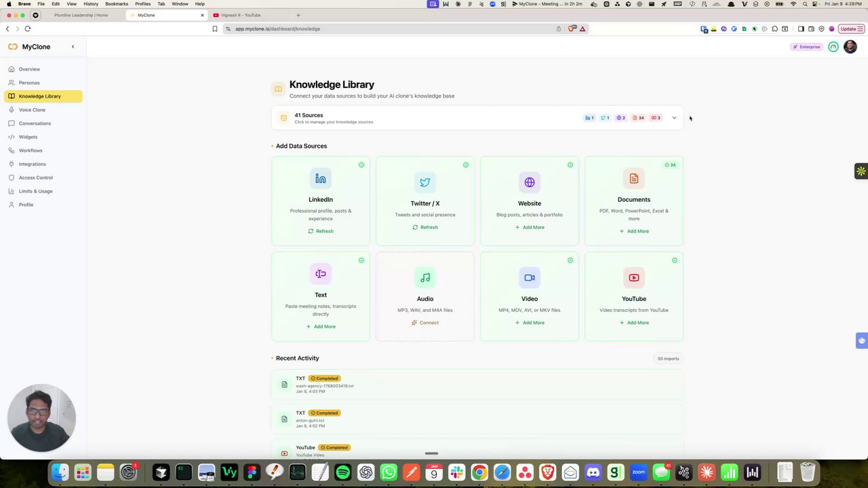
Task: Click the LinkedIn logo icon on card
Action: 321,179
